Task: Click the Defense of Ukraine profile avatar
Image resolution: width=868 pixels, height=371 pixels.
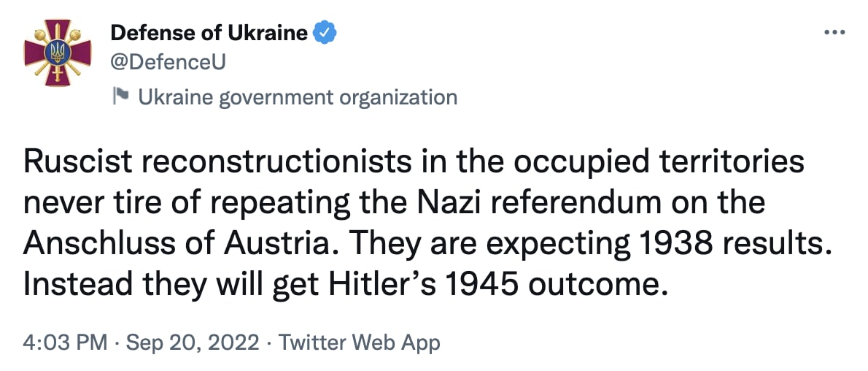Action: pyautogui.click(x=58, y=53)
